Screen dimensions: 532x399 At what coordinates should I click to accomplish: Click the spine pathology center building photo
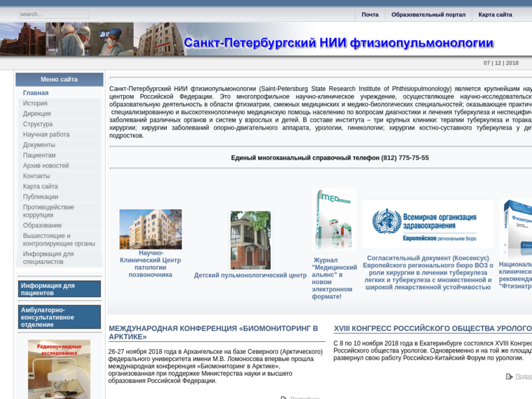click(151, 229)
